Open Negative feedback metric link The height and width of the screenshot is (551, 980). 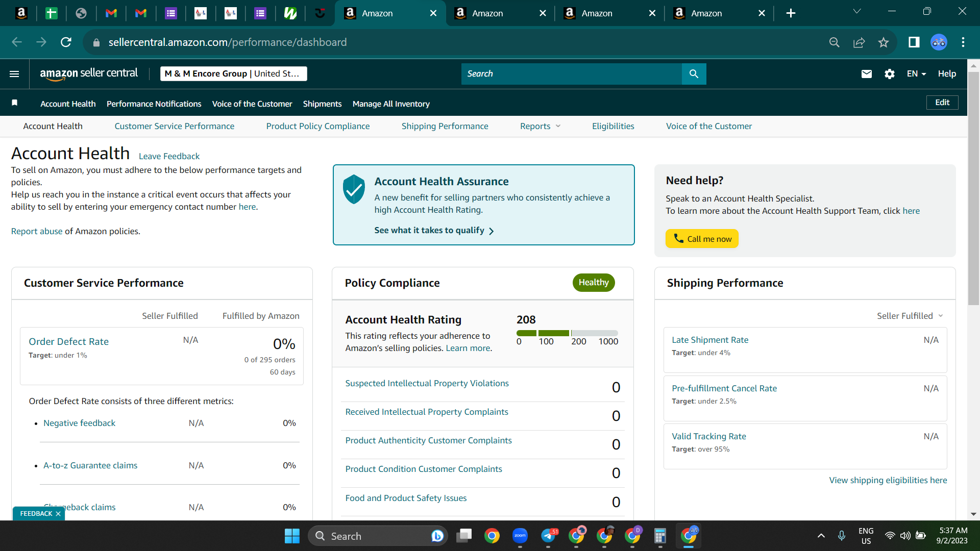79,423
